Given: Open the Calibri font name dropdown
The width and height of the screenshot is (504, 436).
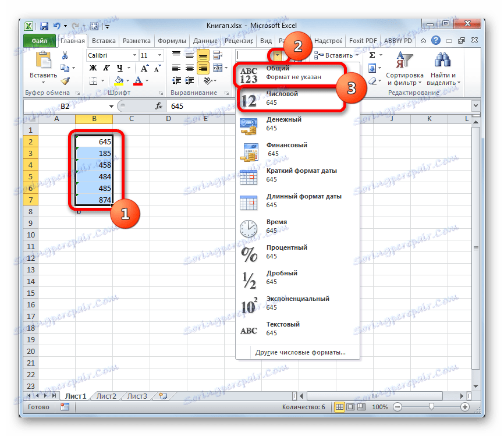Looking at the screenshot, I should pyautogui.click(x=134, y=55).
